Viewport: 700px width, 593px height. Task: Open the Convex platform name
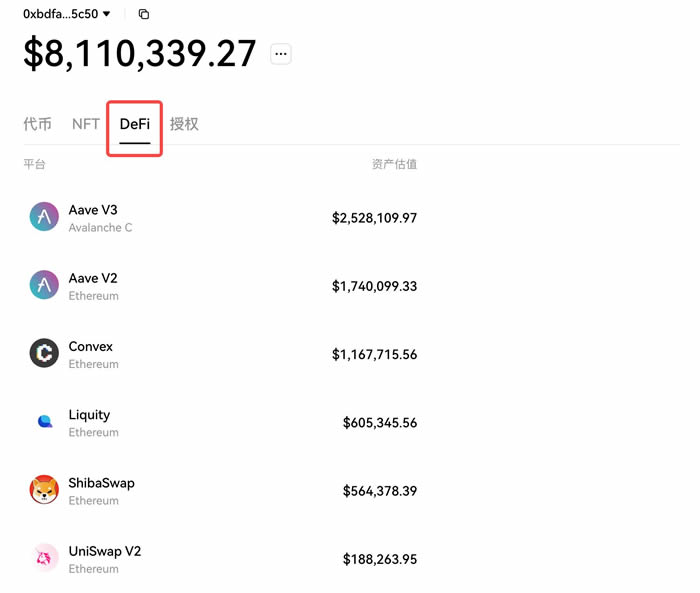[x=91, y=346]
